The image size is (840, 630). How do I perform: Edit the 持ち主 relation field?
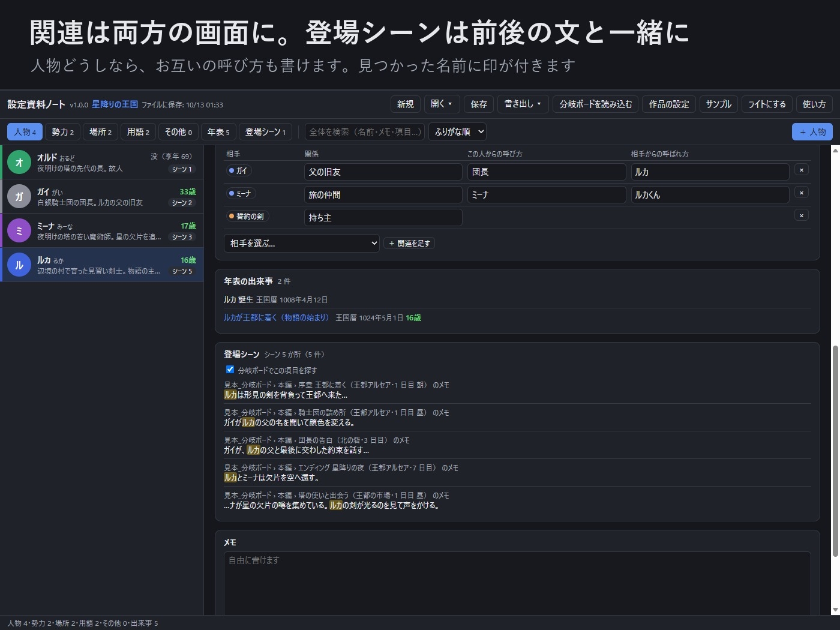383,217
